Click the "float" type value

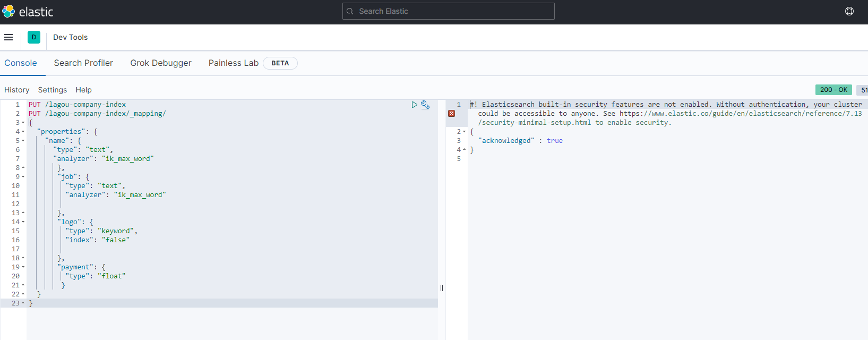(111, 276)
